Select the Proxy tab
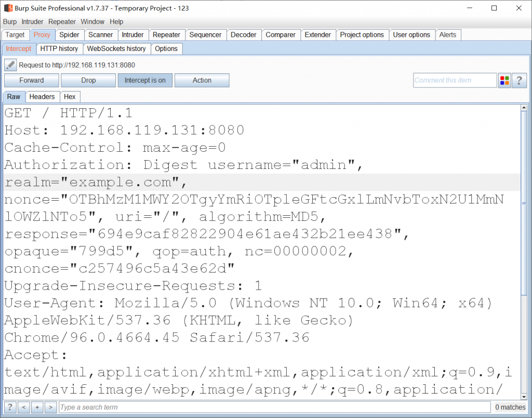Screen dimensions: 532x418 coord(42,35)
